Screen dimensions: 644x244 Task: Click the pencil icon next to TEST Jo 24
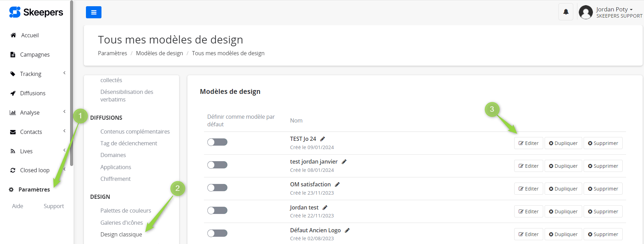point(323,139)
